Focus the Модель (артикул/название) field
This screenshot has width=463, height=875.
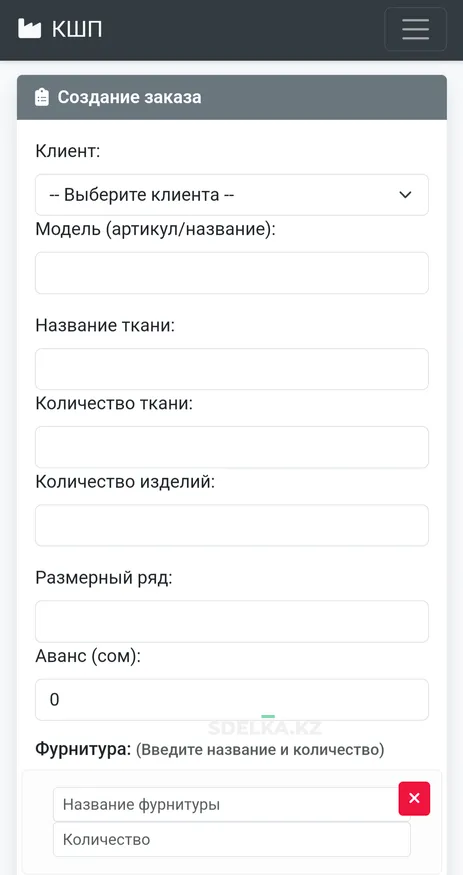[232, 273]
